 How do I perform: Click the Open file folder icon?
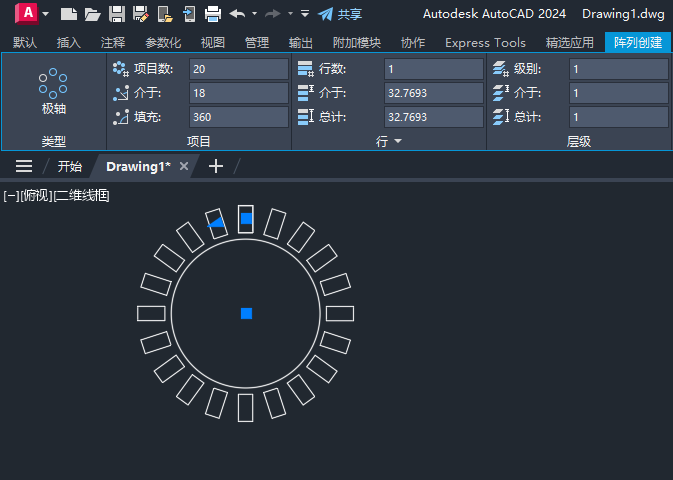[x=92, y=14]
